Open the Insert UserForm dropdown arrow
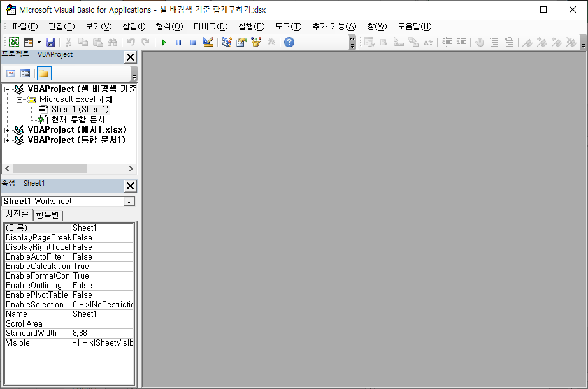The image size is (588, 389). pyautogui.click(x=39, y=42)
